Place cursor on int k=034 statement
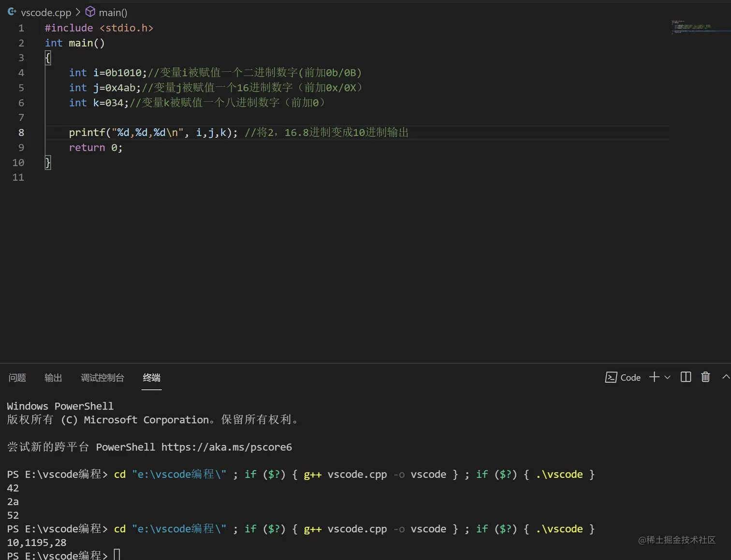Screen dimensions: 731x560 99,103
